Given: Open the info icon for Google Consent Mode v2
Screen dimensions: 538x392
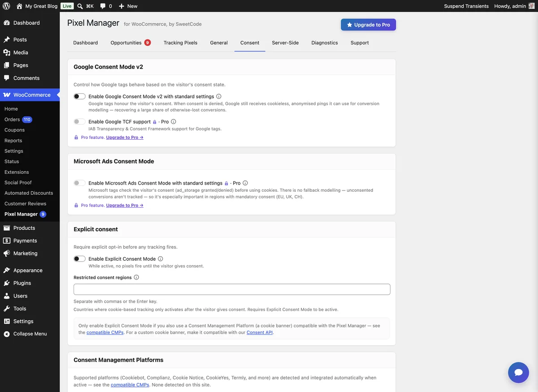Looking at the screenshot, I should tap(219, 96).
